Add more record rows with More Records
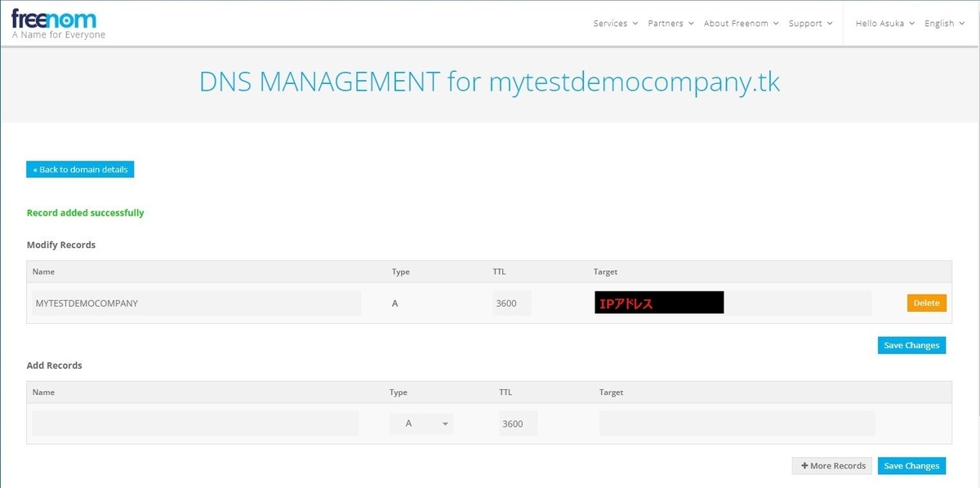Image resolution: width=980 pixels, height=488 pixels. click(x=832, y=466)
